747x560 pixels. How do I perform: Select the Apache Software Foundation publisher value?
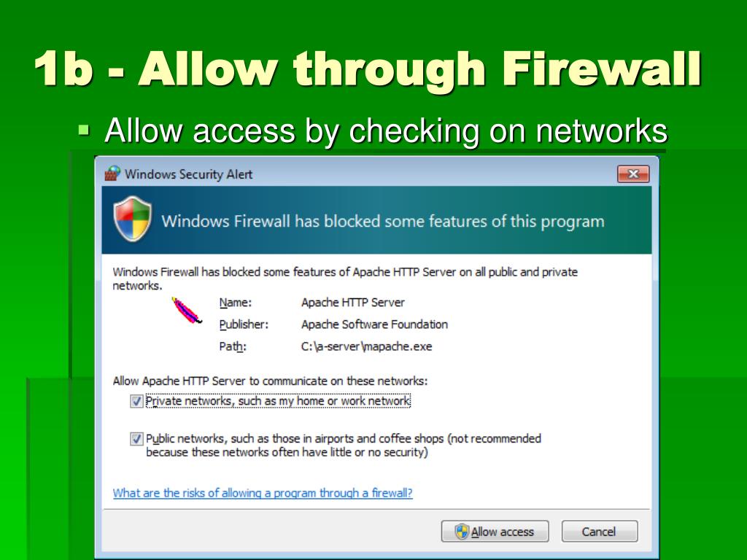(x=374, y=324)
